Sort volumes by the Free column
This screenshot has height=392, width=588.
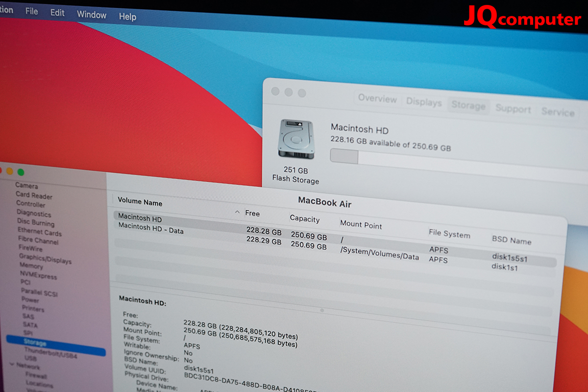(x=252, y=214)
